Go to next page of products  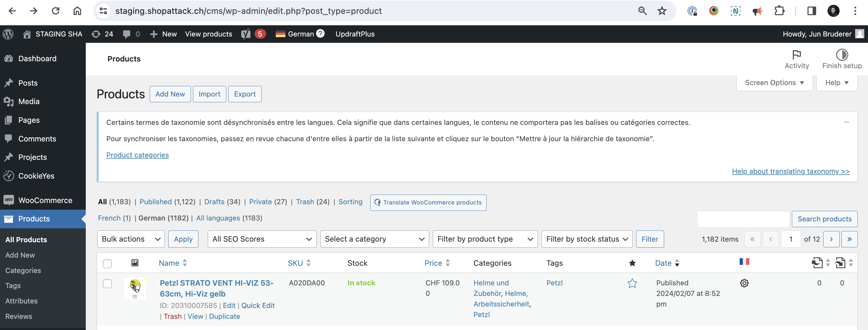831,239
